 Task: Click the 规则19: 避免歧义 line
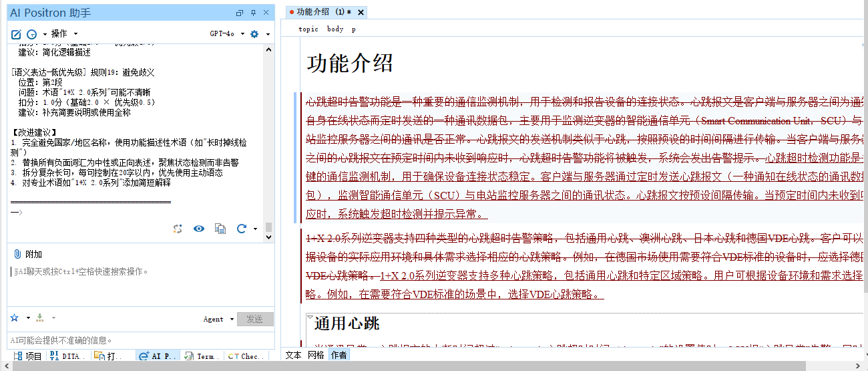123,72
